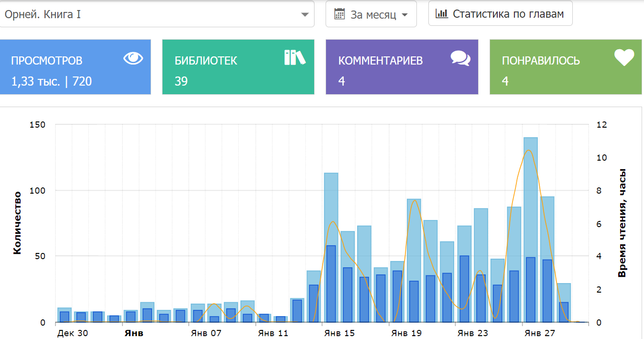This screenshot has width=644, height=339.
Task: Click the calendar icon in За месяц button
Action: (x=339, y=14)
